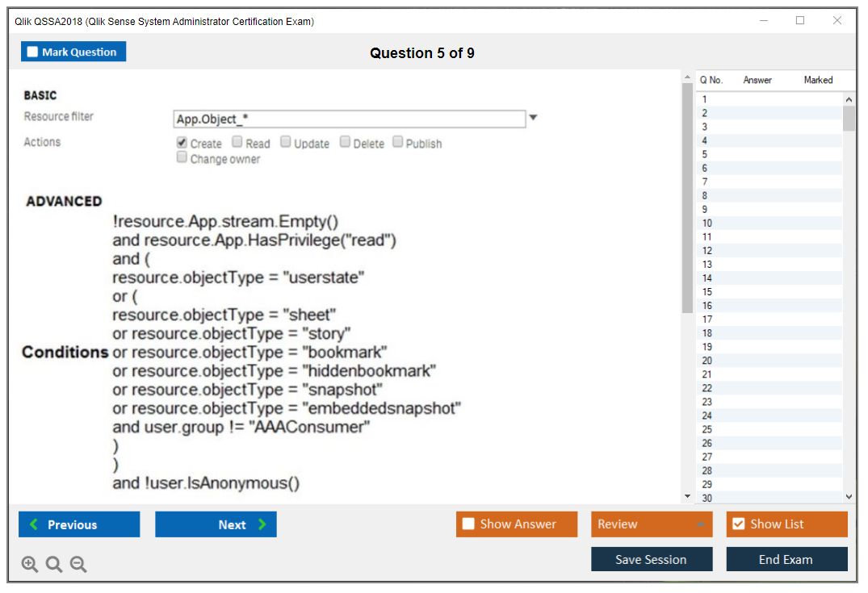This screenshot has width=868, height=593.
Task: Click question pane scroll-up arrow
Action: (687, 77)
